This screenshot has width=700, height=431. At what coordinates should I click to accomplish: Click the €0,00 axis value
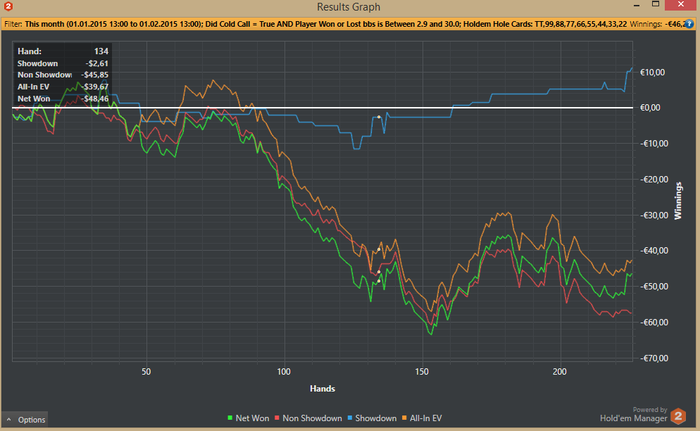point(650,108)
